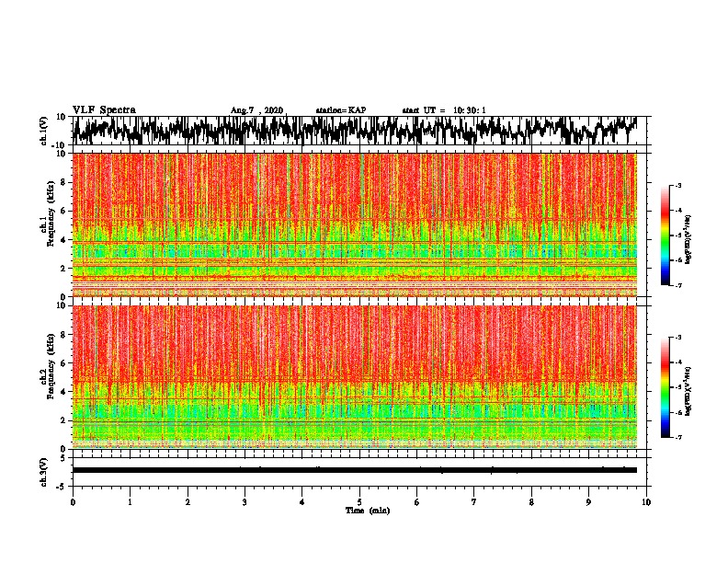This screenshot has height=563, width=728.
Task: Click the "-3" label on ch.1 color bar
Action: pos(678,185)
